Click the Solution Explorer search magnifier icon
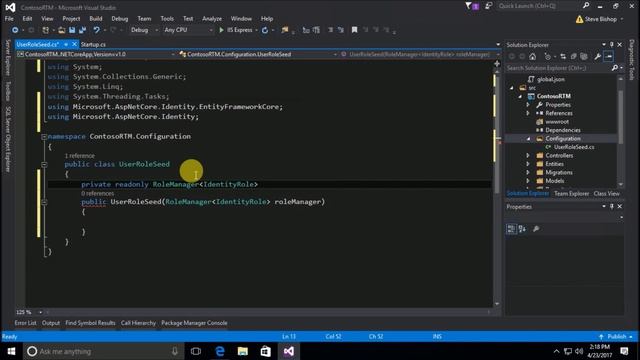This screenshot has height=360, width=640. tap(615, 68)
